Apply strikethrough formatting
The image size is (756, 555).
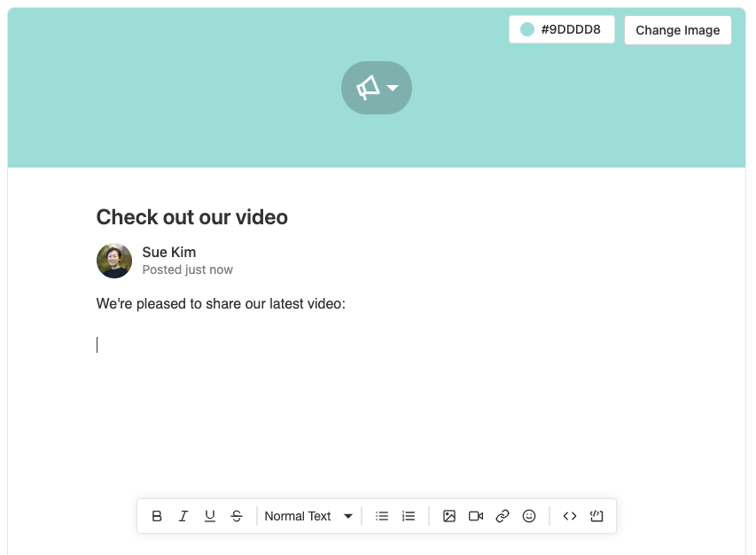pos(237,516)
